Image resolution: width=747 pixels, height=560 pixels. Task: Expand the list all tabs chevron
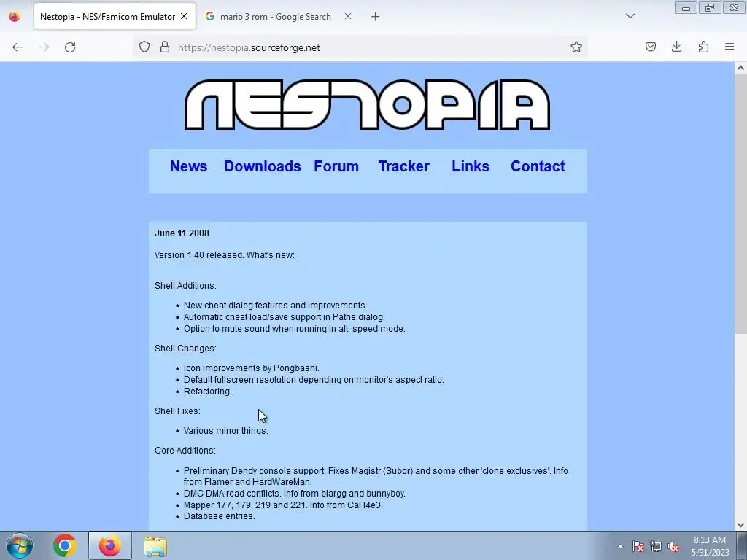(630, 16)
